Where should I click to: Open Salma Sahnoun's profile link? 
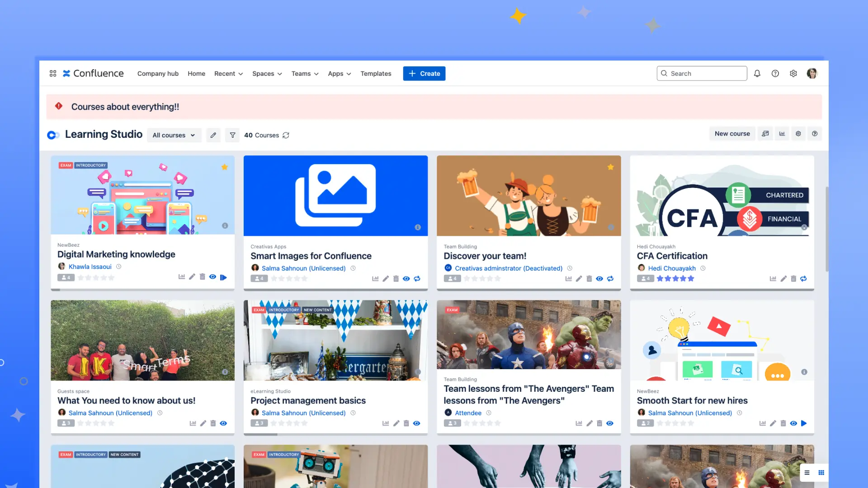tap(303, 268)
